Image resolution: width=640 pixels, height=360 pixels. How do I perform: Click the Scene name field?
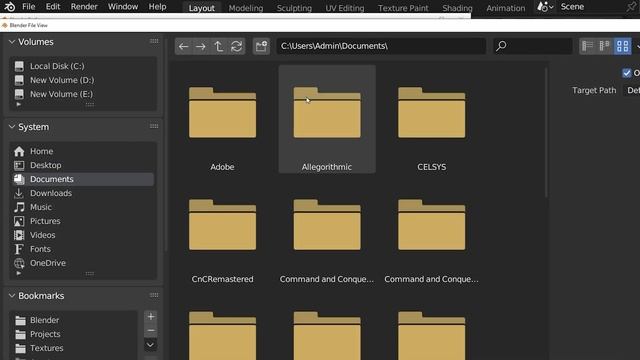pyautogui.click(x=590, y=7)
